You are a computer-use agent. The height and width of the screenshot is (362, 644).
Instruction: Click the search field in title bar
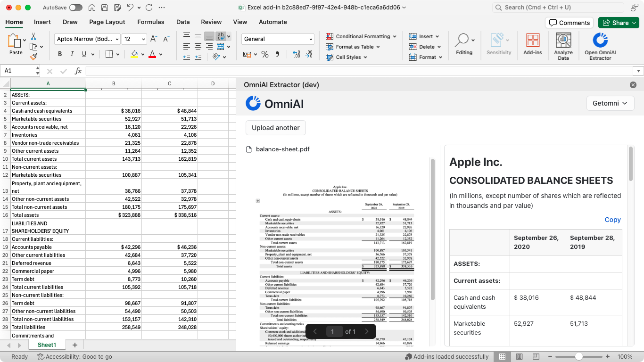[x=558, y=7]
